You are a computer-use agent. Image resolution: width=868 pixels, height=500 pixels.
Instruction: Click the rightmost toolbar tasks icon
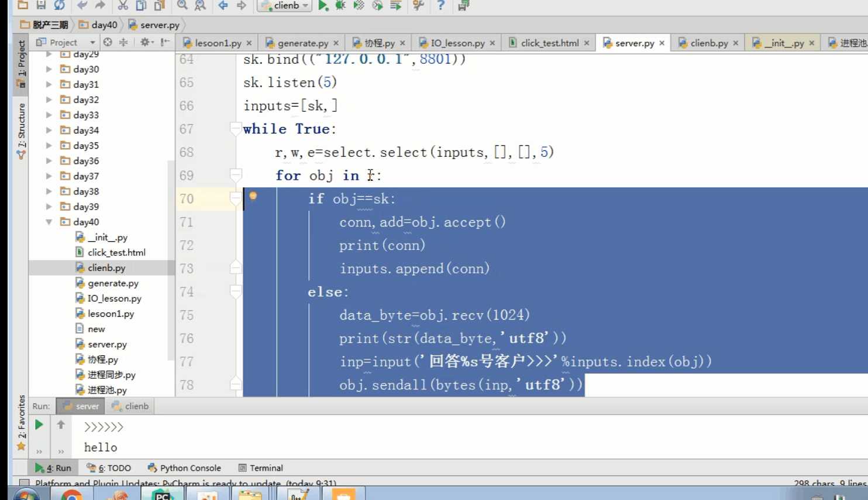(x=463, y=5)
